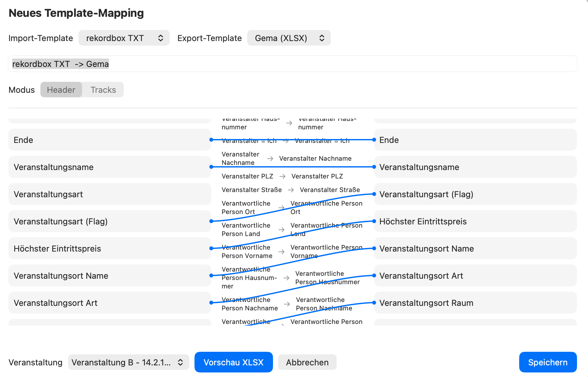The image size is (588, 377).
Task: Select the Header mode tab
Action: pyautogui.click(x=61, y=90)
